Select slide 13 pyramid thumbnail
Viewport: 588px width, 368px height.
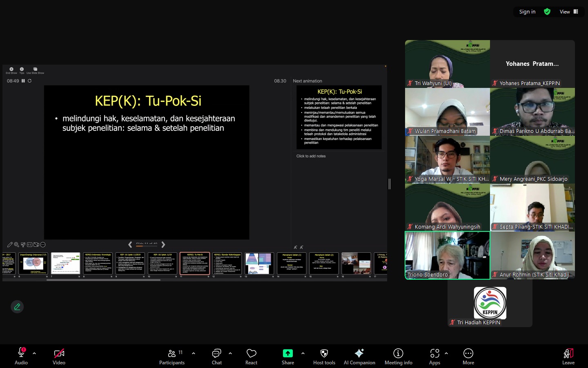coord(259,263)
